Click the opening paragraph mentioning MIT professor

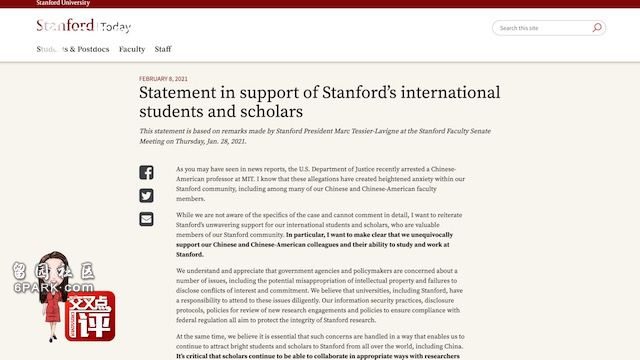coord(320,184)
